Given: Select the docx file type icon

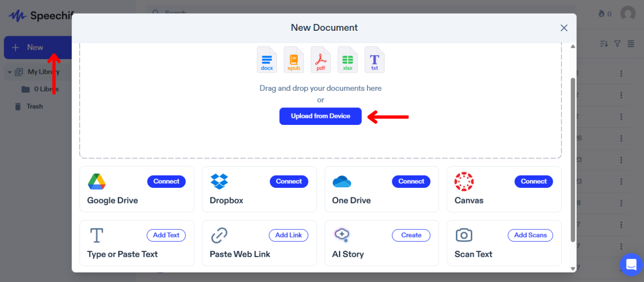Looking at the screenshot, I should coord(267,59).
